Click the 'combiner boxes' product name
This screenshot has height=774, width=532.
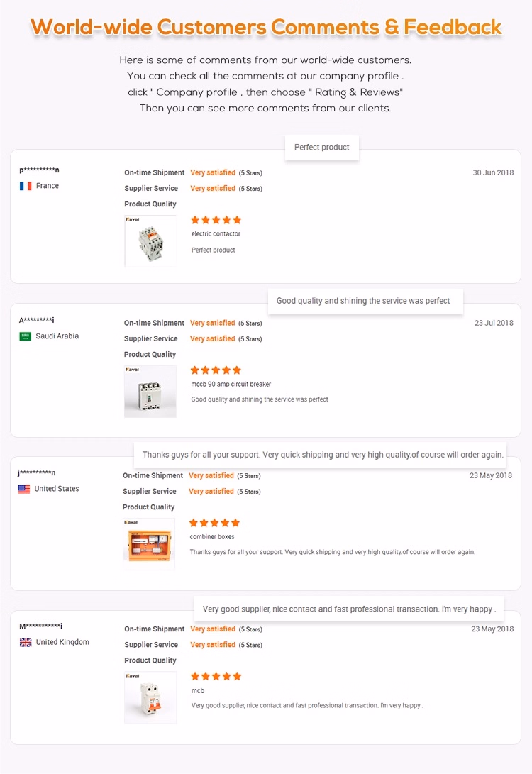212,537
